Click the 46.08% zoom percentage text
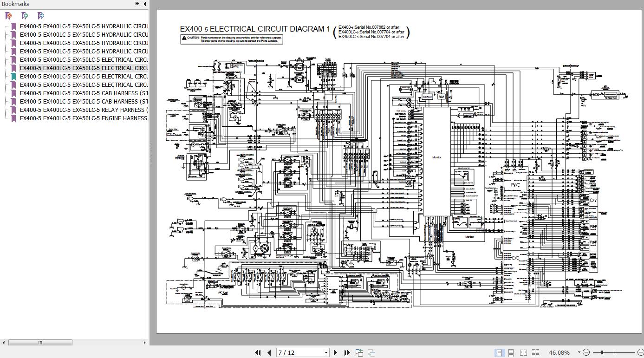The image size is (644, 358). pos(559,353)
